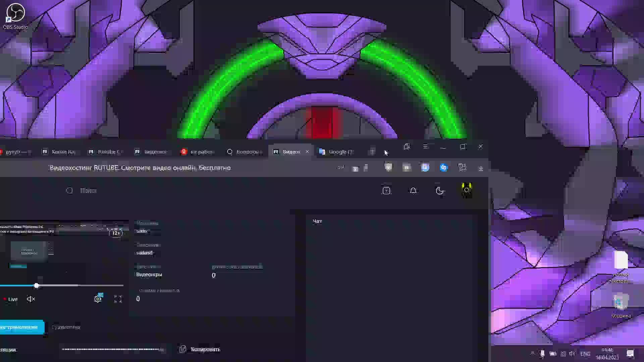Switch to Вопросы tab

pyautogui.click(x=245, y=152)
